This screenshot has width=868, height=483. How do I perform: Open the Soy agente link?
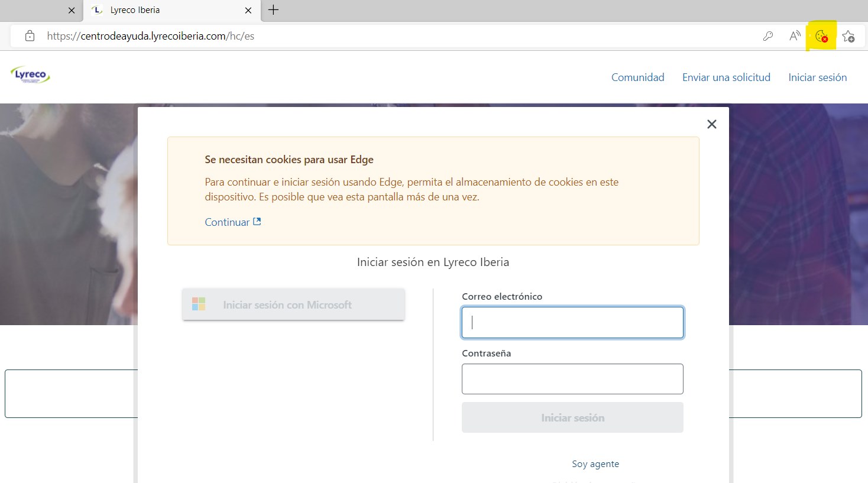(595, 464)
